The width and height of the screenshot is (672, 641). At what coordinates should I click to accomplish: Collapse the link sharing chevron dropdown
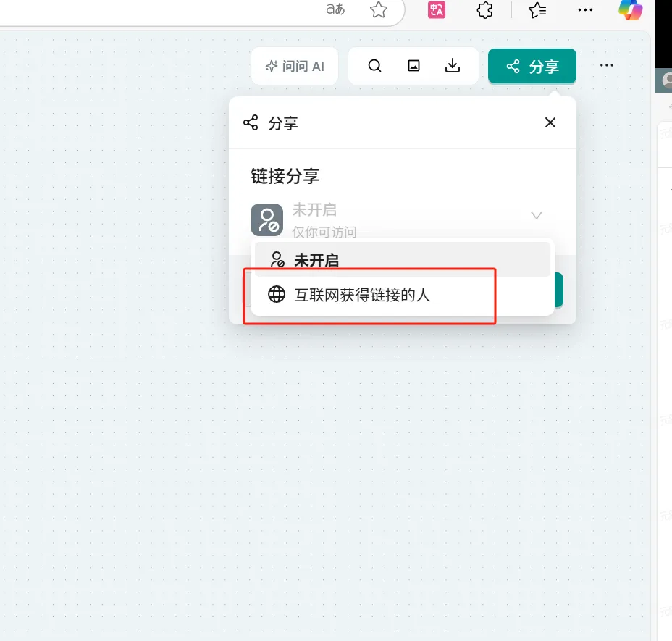537,215
